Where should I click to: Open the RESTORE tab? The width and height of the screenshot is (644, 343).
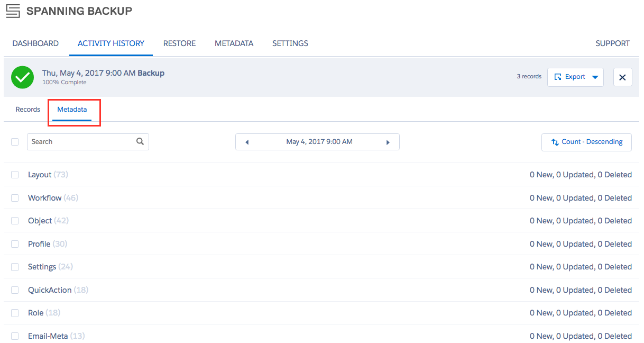pyautogui.click(x=179, y=43)
